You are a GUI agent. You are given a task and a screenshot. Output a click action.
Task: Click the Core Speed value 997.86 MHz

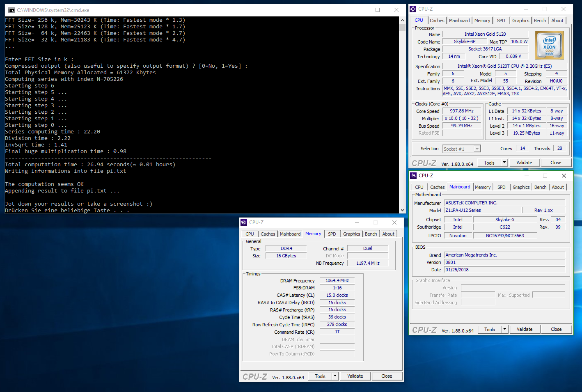pos(462,111)
